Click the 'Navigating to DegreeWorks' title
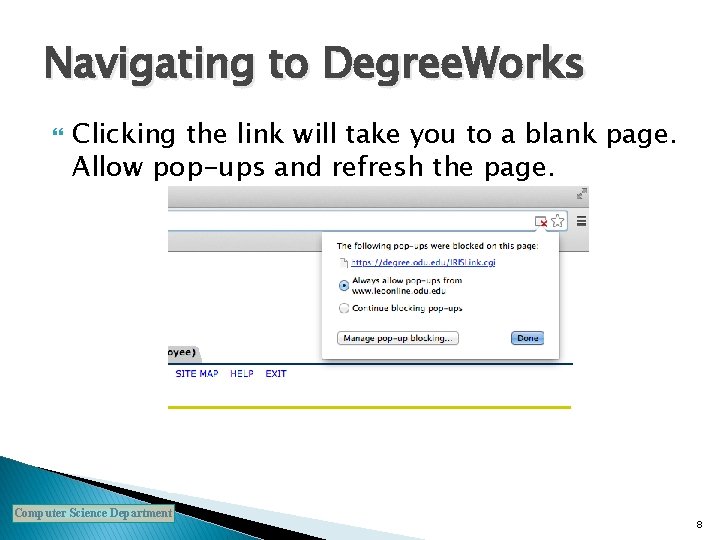Screen dimensions: 720x540 tap(314, 63)
